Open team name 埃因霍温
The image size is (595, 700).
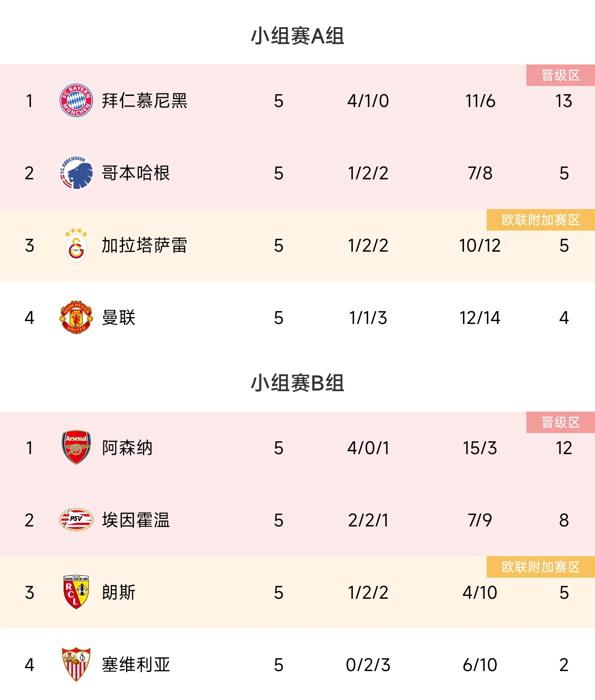(x=136, y=520)
